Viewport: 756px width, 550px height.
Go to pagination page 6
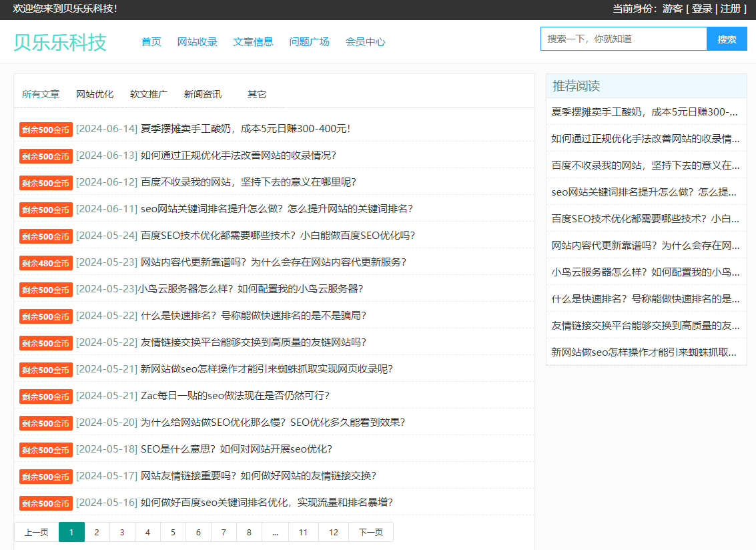pyautogui.click(x=198, y=532)
